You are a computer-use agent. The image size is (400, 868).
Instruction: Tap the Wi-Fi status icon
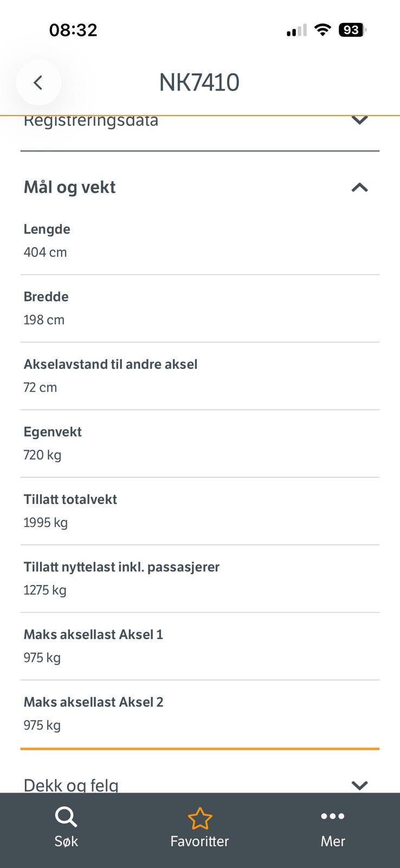[x=322, y=30]
